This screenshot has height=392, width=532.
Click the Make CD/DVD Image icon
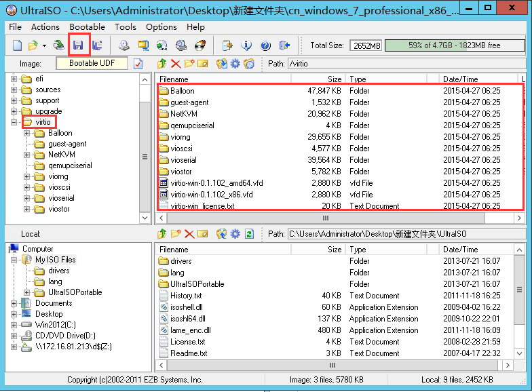click(x=124, y=45)
